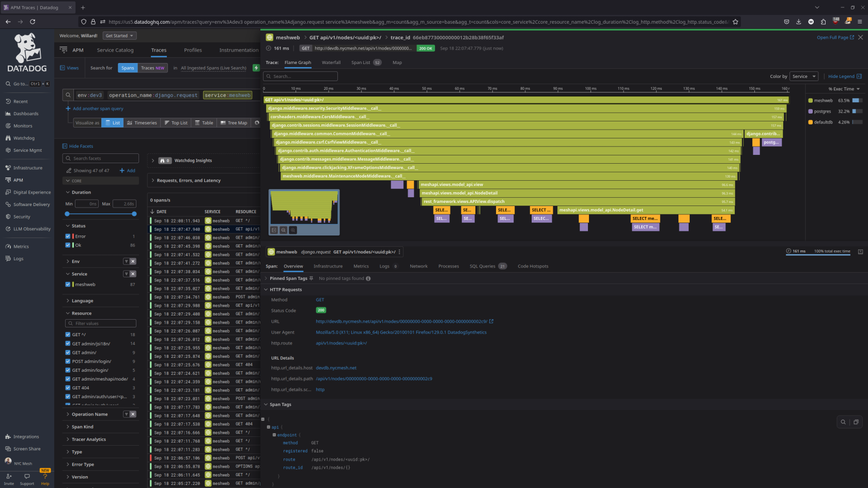
Task: Reload the page in Firefox
Action: pos(33,22)
